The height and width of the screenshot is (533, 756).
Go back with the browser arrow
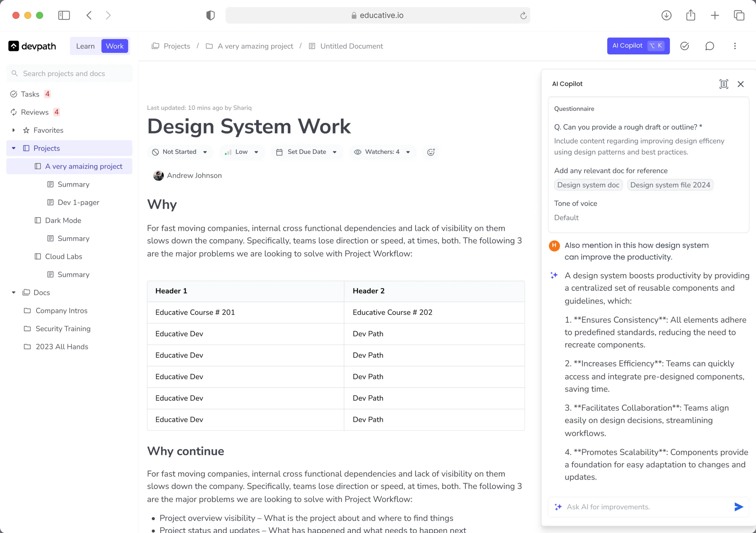(89, 15)
